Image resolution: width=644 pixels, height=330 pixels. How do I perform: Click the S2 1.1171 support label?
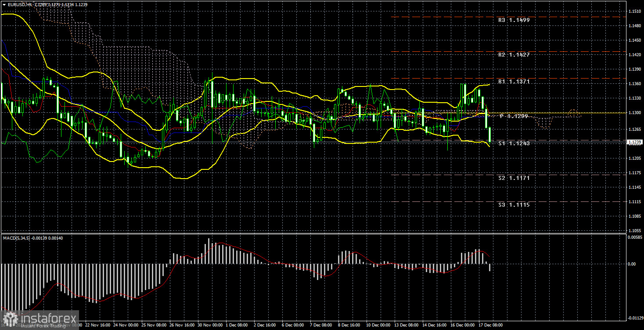(x=514, y=178)
